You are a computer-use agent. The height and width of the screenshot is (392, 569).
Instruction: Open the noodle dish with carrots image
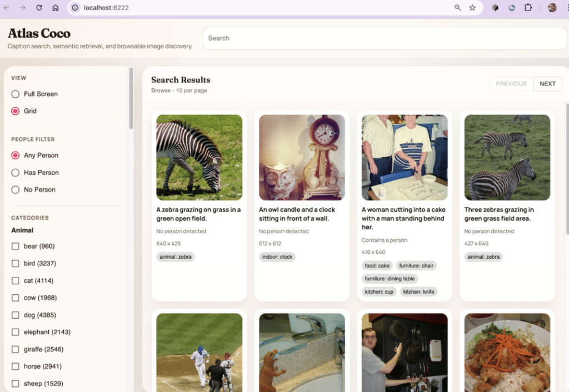coord(507,353)
